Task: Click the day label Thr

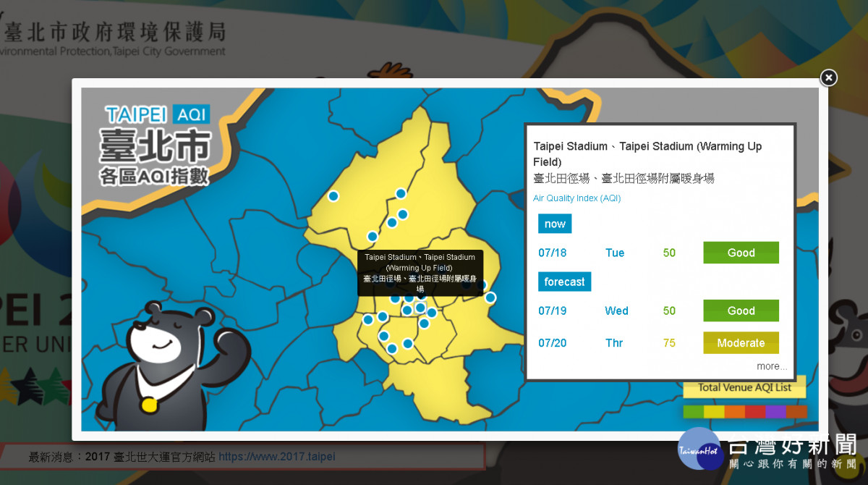Action: [614, 343]
